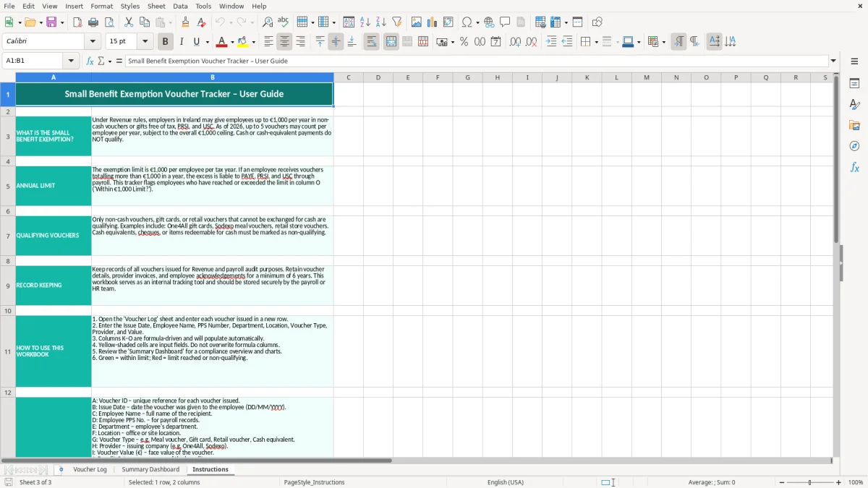Viewport: 868px width, 488px height.
Task: Open the Font Size dropdown arrow
Action: click(x=145, y=42)
